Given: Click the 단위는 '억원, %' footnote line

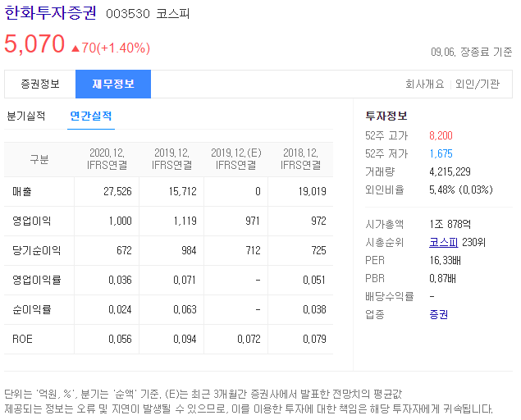Looking at the screenshot, I should (x=203, y=394).
